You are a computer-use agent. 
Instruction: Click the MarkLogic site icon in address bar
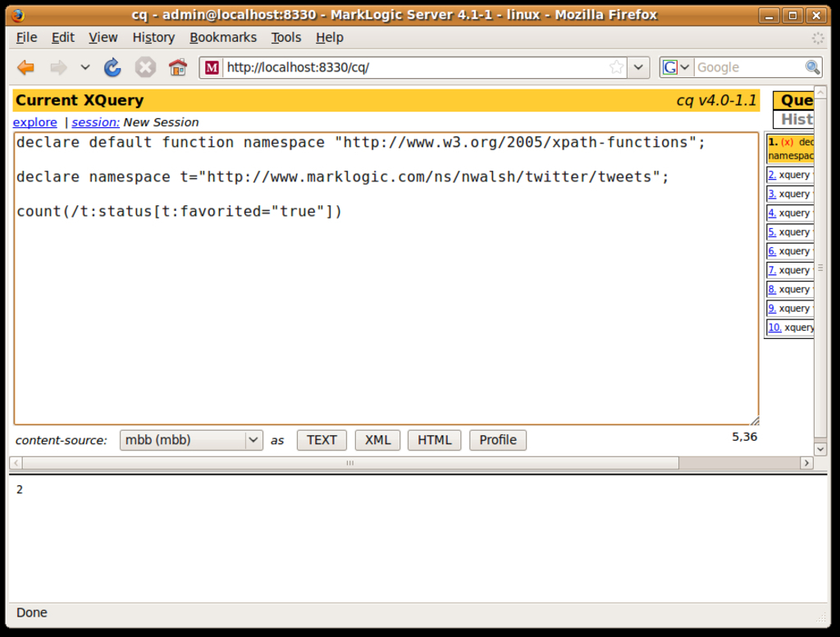click(212, 67)
